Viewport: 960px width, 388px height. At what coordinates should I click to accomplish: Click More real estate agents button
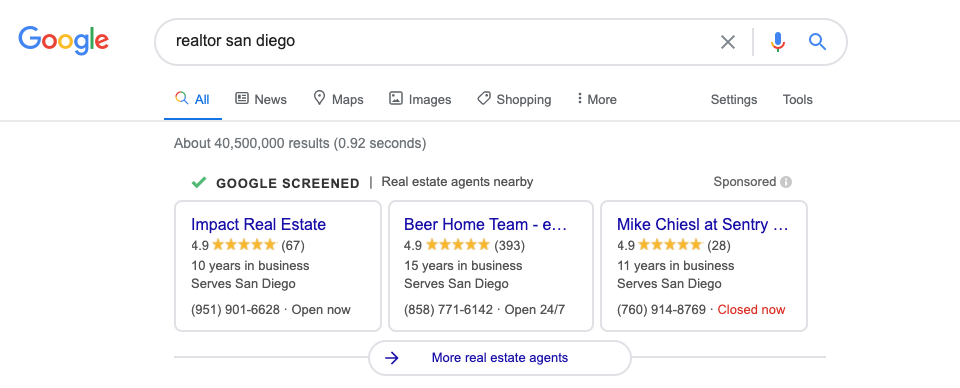tap(500, 358)
